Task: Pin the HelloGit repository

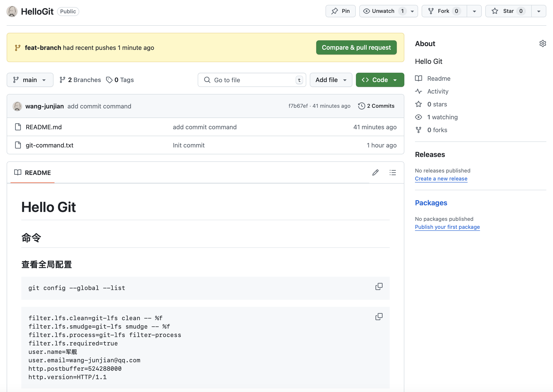Action: [340, 11]
